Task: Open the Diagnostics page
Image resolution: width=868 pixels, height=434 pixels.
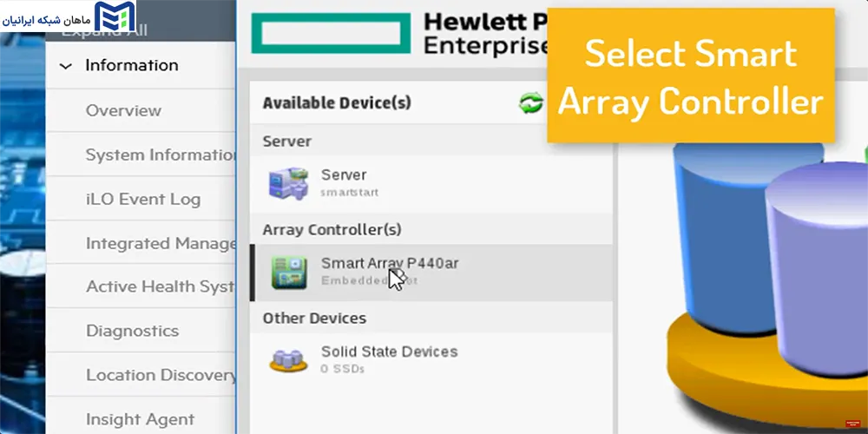Action: pos(132,331)
